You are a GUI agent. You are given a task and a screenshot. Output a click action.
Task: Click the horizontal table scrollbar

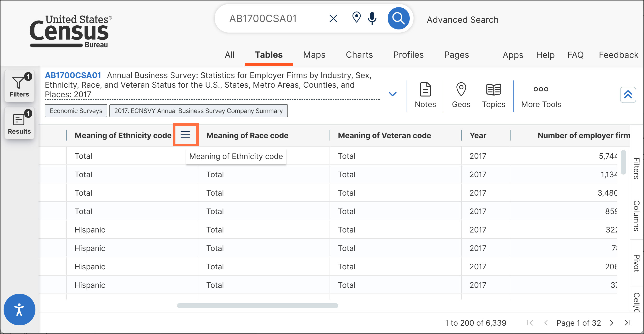pyautogui.click(x=257, y=306)
